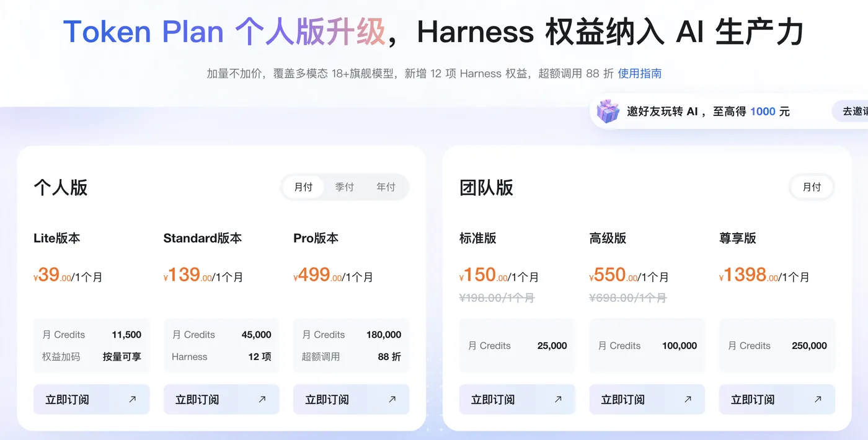868x440 pixels.
Task: Click the 250,000 monthly Credits value
Action: (809, 346)
